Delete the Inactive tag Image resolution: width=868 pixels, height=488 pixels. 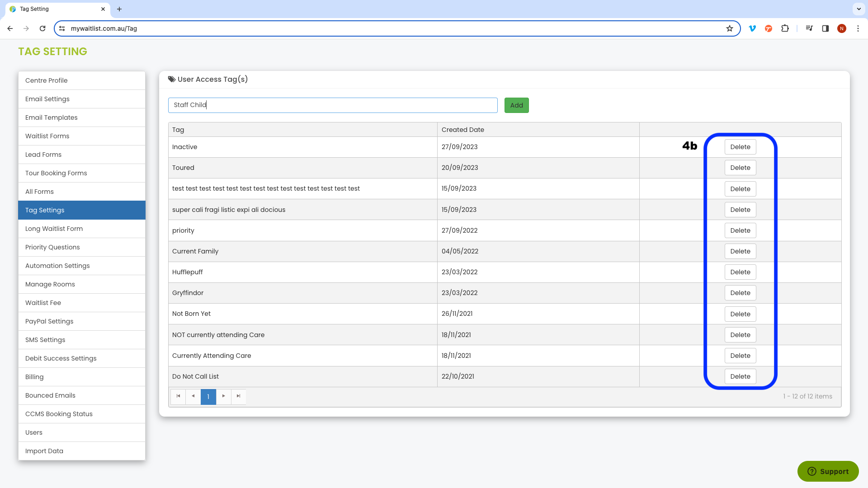pos(740,147)
